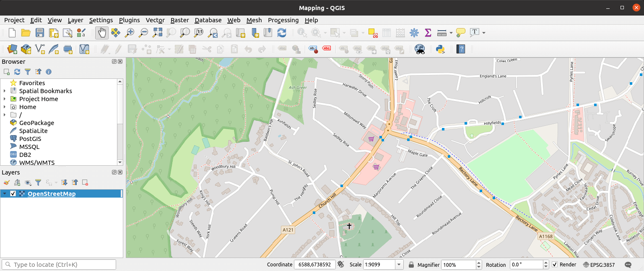644x271 pixels.
Task: Open a project using the folder icon
Action: pos(26,33)
